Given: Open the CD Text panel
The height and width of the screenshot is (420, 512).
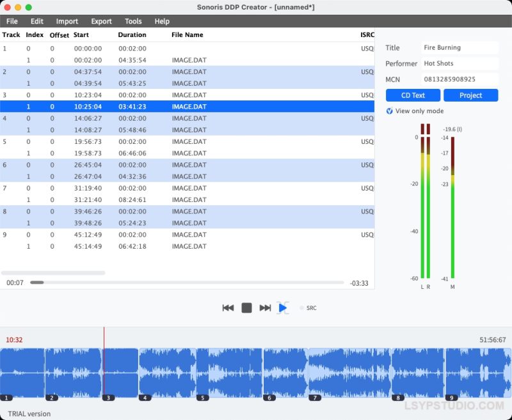Looking at the screenshot, I should tap(413, 95).
